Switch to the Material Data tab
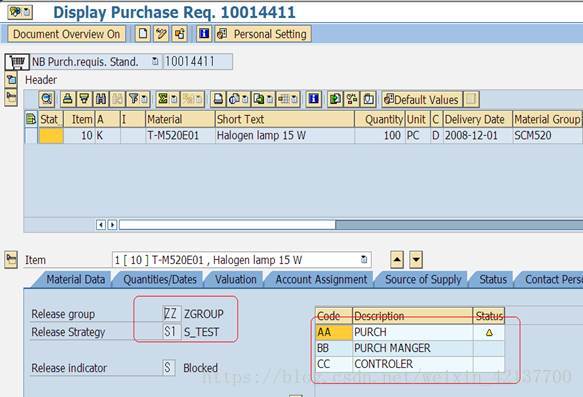This screenshot has width=583, height=397. [75, 280]
